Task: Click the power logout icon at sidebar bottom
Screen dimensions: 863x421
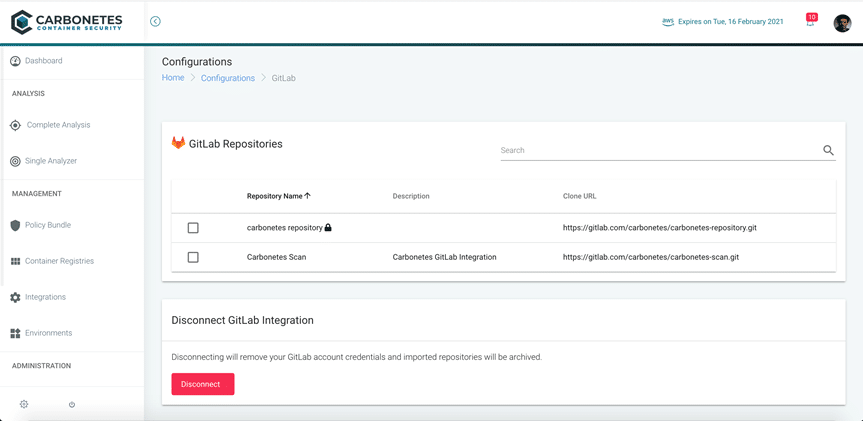Action: (x=72, y=404)
